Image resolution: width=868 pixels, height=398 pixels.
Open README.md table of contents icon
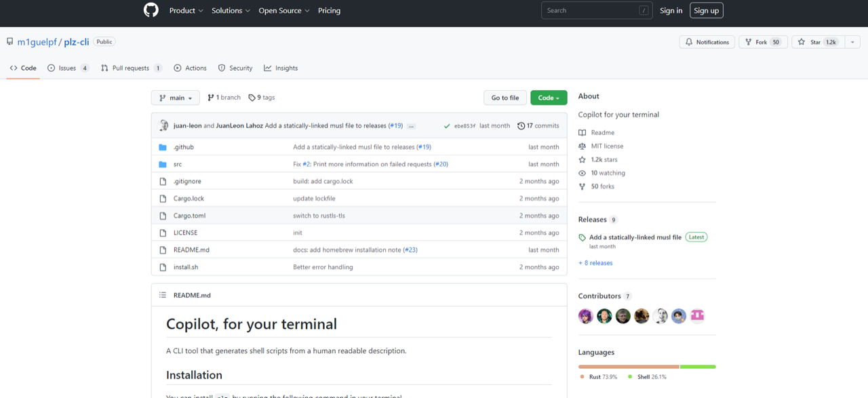163,295
